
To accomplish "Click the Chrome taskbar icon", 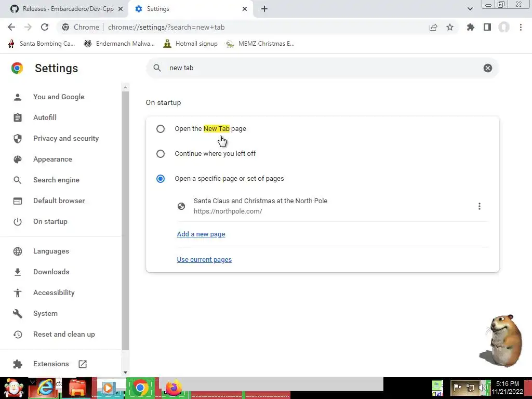I will coord(140,388).
